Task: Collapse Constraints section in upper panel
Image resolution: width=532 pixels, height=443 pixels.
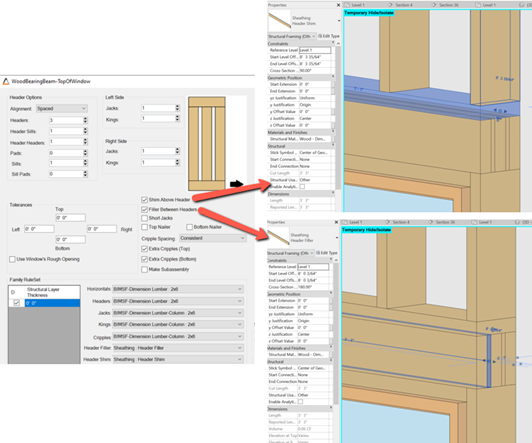Action: point(333,43)
